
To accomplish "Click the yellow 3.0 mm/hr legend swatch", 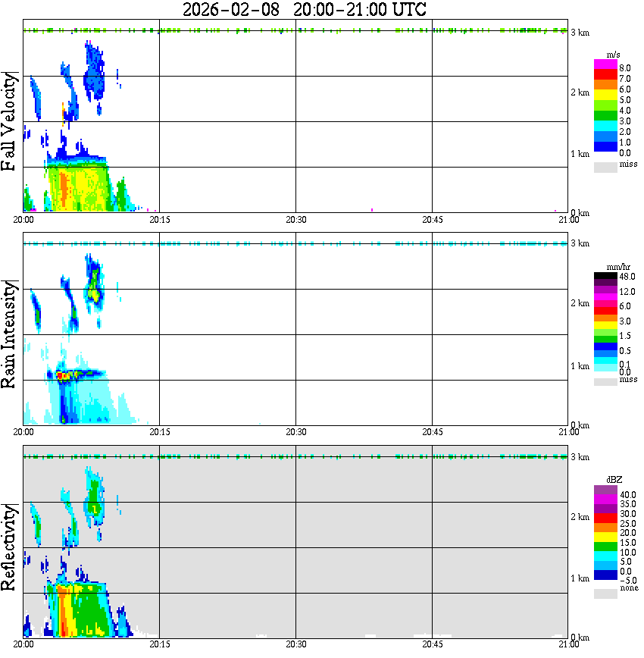I will [605, 324].
